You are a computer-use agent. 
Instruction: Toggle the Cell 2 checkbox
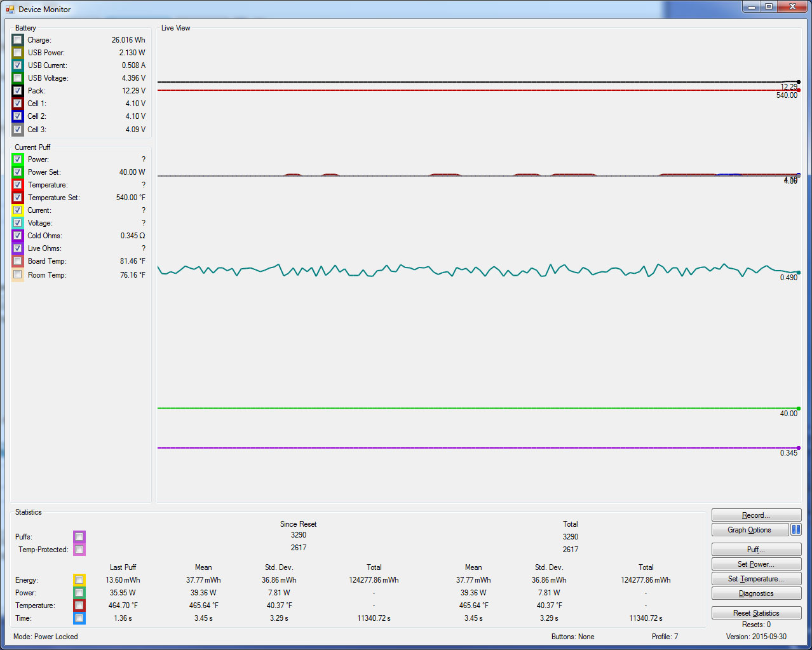(x=18, y=116)
